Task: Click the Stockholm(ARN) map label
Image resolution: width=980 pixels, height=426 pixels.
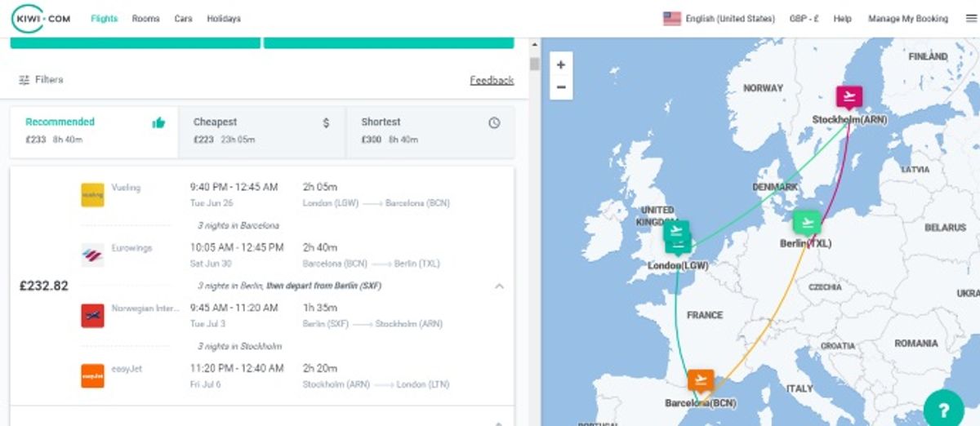Action: click(849, 120)
